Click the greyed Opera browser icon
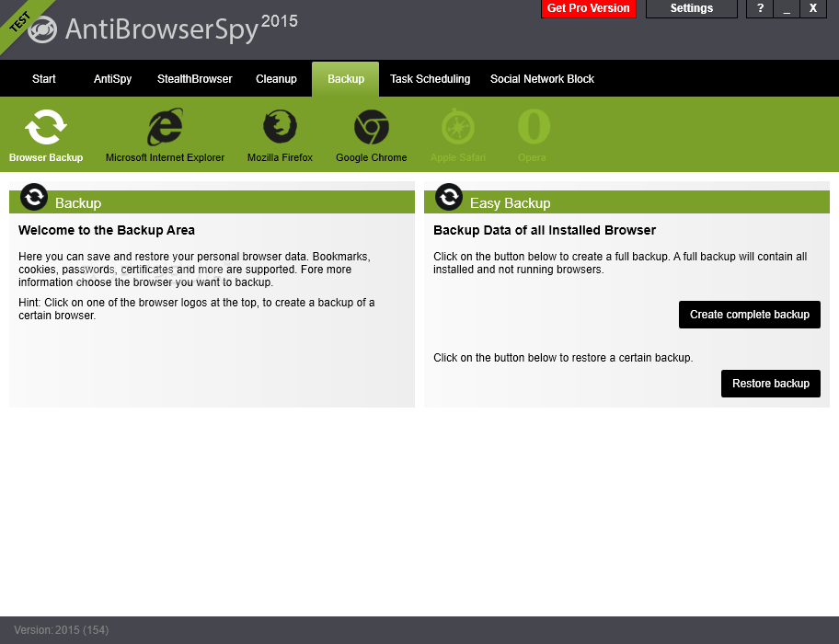The height and width of the screenshot is (644, 839). coord(534,127)
